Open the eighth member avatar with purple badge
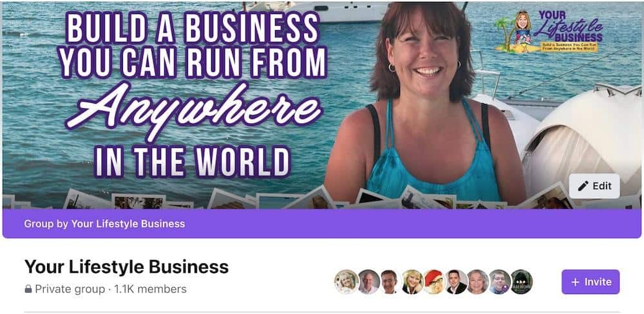The width and height of the screenshot is (644, 314). (x=500, y=282)
